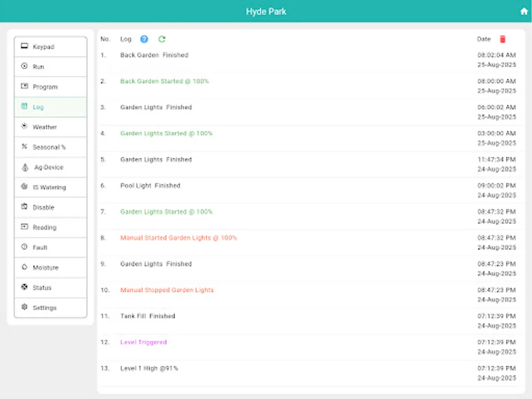This screenshot has height=399, width=532.
Task: Select the Run target icon
Action: (x=24, y=66)
